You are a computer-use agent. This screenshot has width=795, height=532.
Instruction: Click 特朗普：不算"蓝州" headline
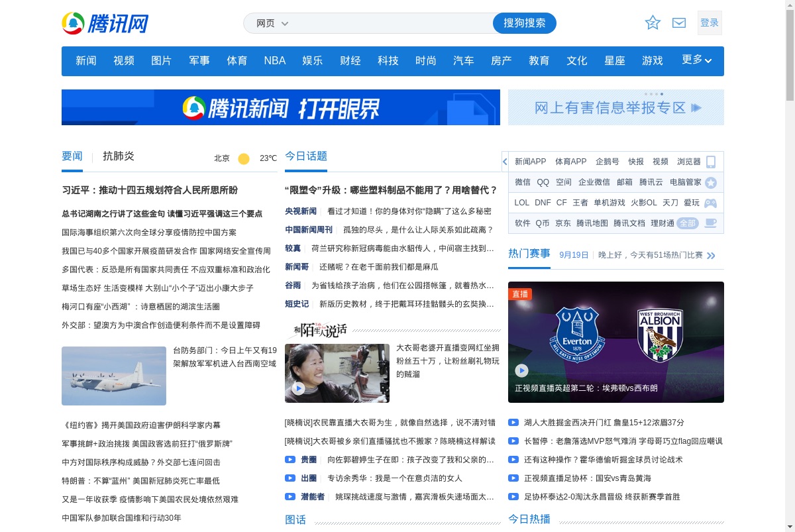[x=140, y=481]
